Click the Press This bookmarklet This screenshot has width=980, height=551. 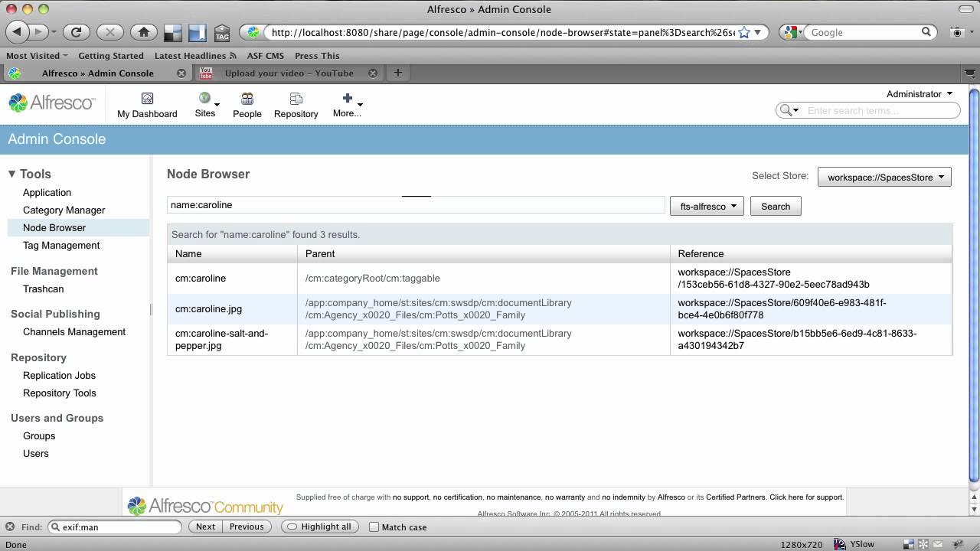(317, 56)
